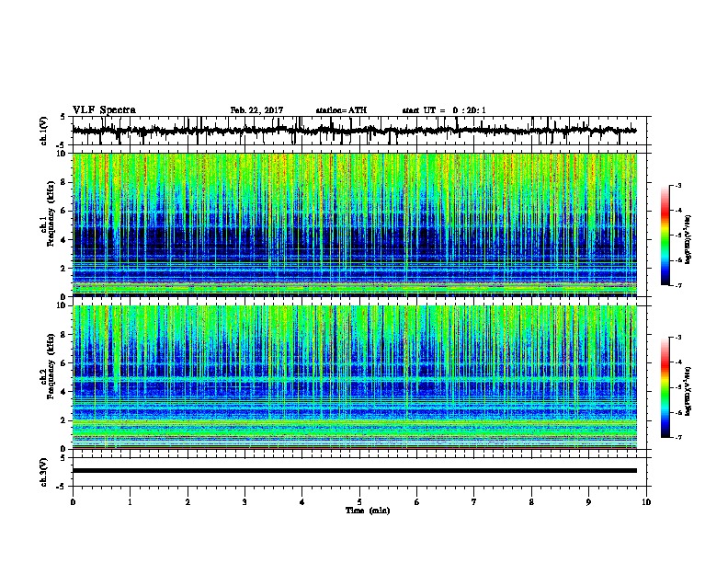Click the ch.2 spectrogram color scale bar
The width and height of the screenshot is (728, 563).
click(665, 387)
